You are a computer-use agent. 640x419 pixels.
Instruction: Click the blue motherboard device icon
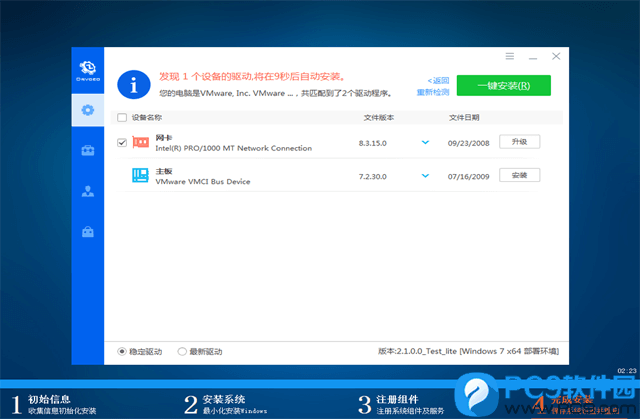[x=140, y=175]
